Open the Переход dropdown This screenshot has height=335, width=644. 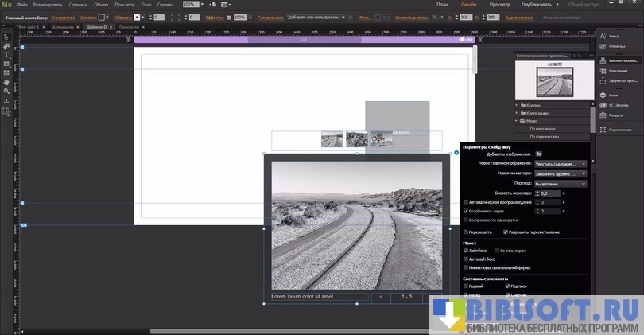tap(561, 183)
